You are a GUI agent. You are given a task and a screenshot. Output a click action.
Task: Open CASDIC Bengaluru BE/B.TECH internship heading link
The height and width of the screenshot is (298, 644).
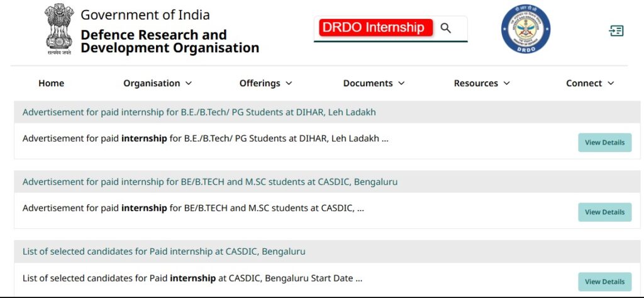point(209,182)
